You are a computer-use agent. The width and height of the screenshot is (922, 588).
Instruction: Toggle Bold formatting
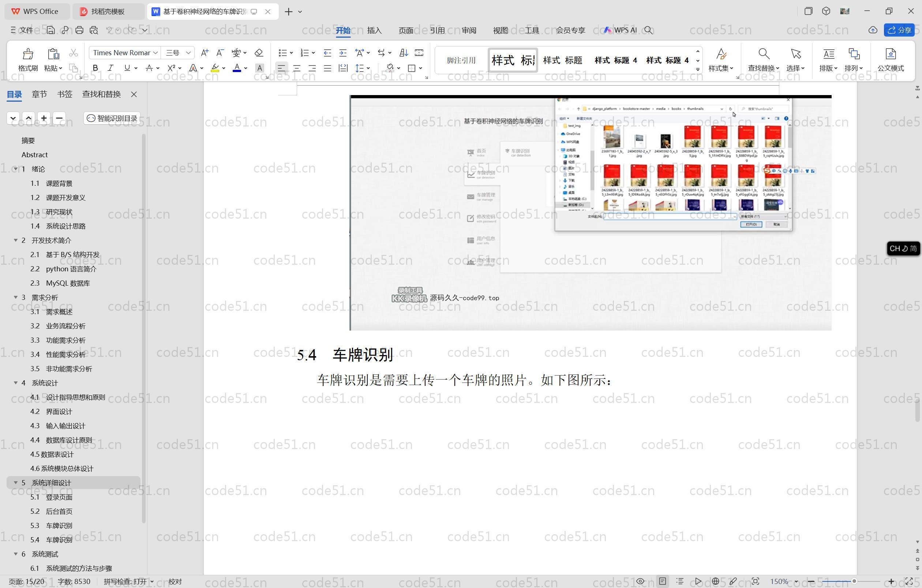[95, 68]
